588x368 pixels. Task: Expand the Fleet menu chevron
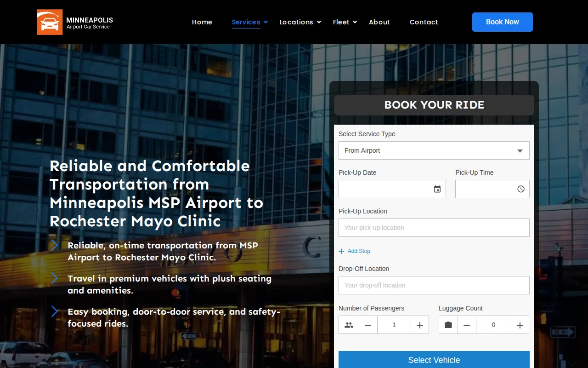[355, 22]
